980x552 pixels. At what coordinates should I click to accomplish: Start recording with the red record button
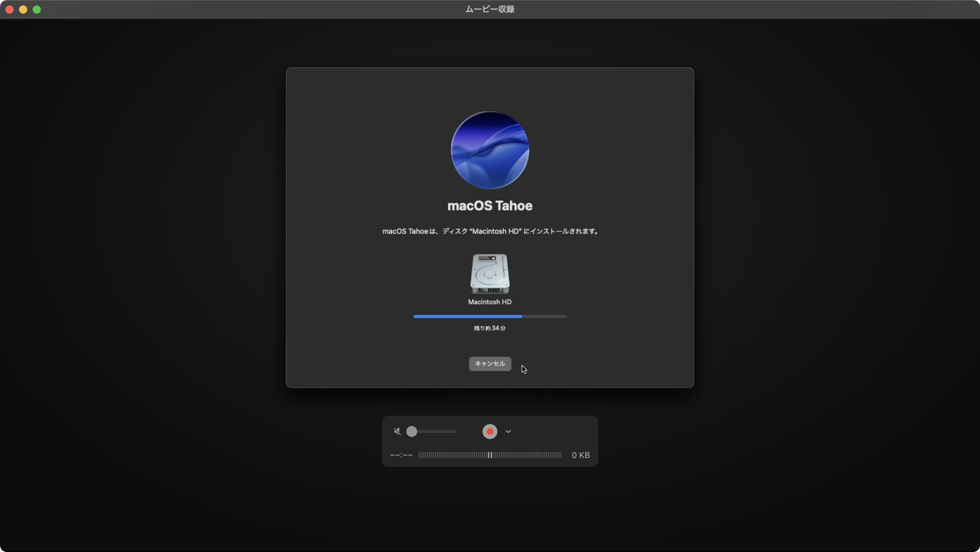click(490, 432)
